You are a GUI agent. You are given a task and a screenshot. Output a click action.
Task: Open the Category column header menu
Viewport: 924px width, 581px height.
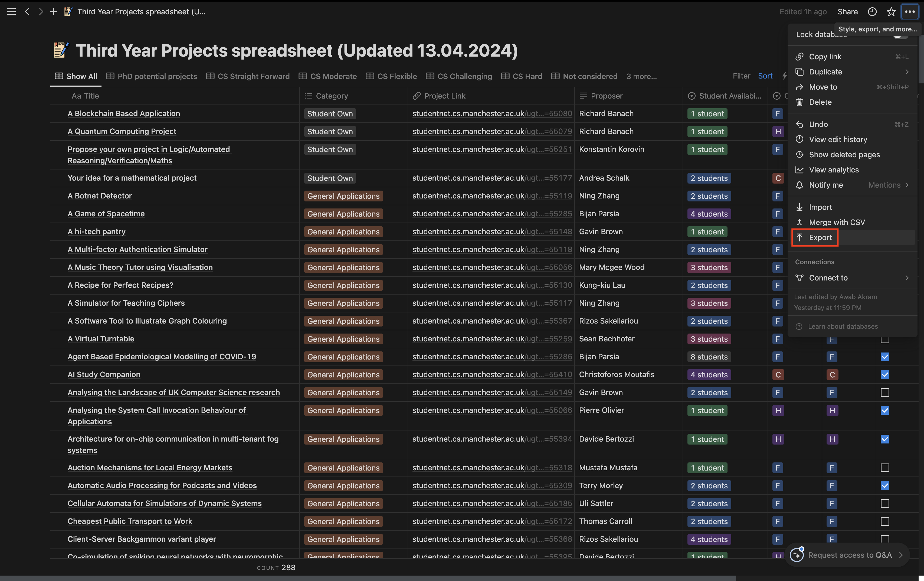353,96
